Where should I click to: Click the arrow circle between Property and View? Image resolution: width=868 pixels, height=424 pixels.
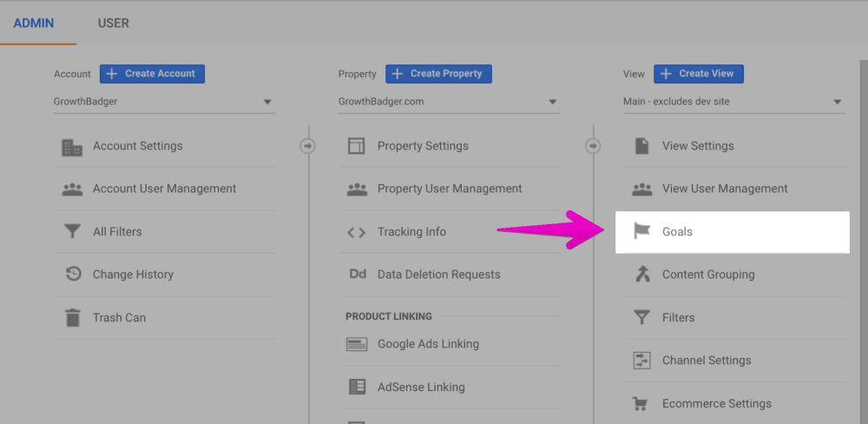coord(593,146)
